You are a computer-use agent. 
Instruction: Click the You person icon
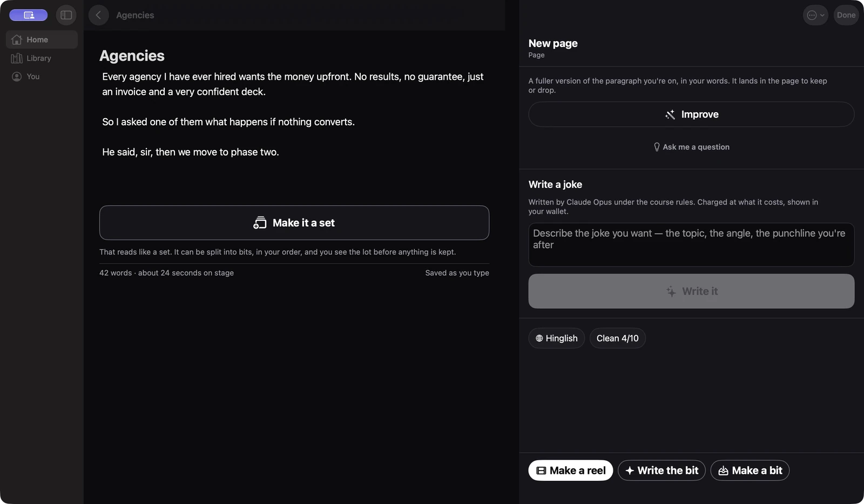17,76
